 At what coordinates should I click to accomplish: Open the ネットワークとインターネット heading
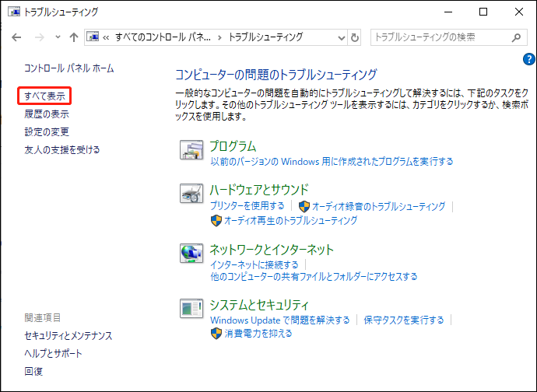(272, 250)
